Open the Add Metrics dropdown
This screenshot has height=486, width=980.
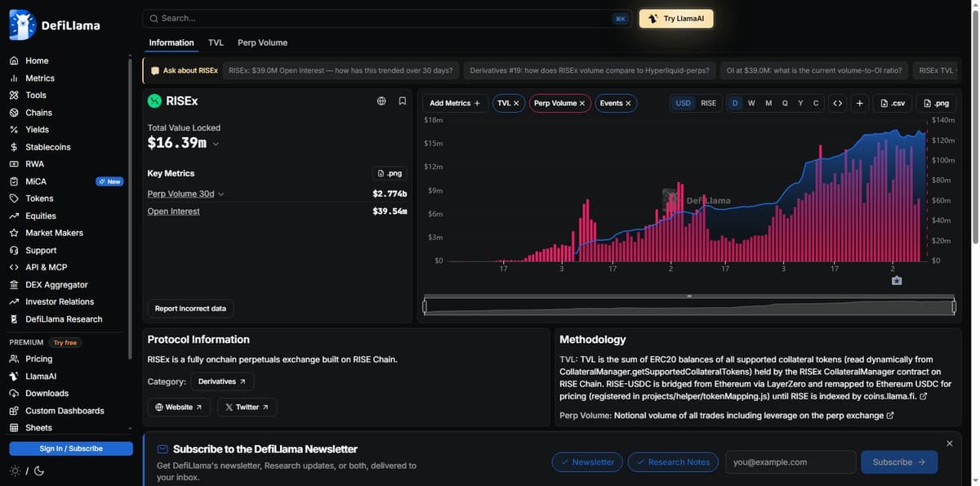[x=455, y=103]
